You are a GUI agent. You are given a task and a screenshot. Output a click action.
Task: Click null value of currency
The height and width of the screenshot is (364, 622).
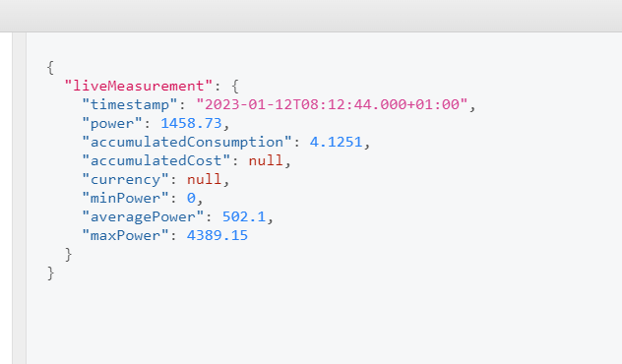205,179
